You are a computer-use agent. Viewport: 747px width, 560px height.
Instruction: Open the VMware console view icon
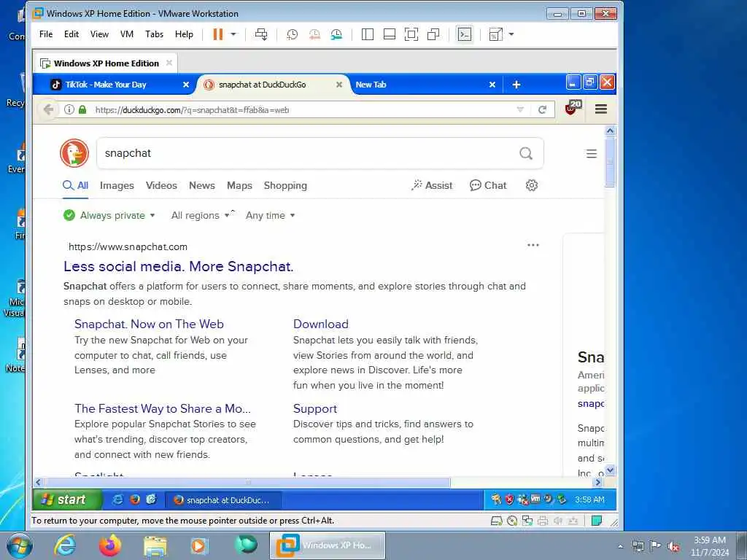click(464, 34)
